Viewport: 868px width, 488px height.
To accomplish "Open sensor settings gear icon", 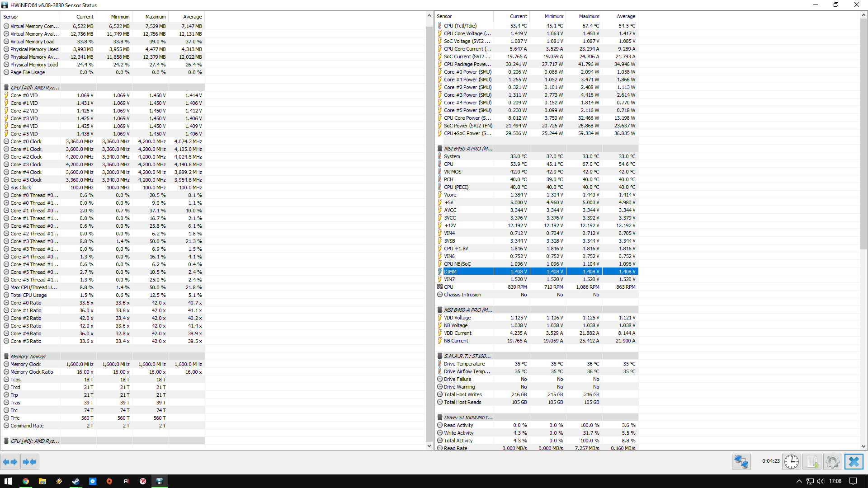I will pos(833,462).
